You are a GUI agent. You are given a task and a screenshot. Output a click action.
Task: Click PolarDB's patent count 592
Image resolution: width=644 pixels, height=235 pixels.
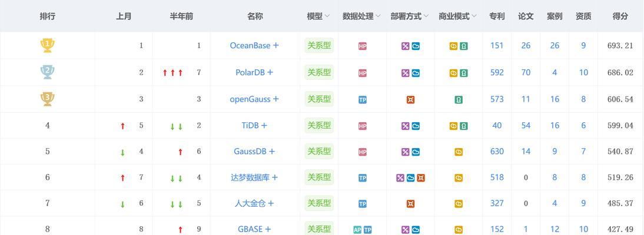click(x=497, y=72)
